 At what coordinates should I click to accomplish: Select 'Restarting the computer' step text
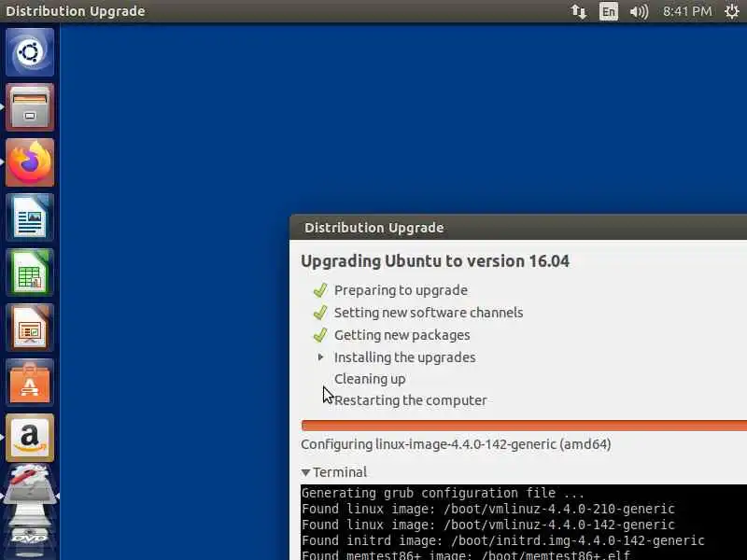coord(411,400)
